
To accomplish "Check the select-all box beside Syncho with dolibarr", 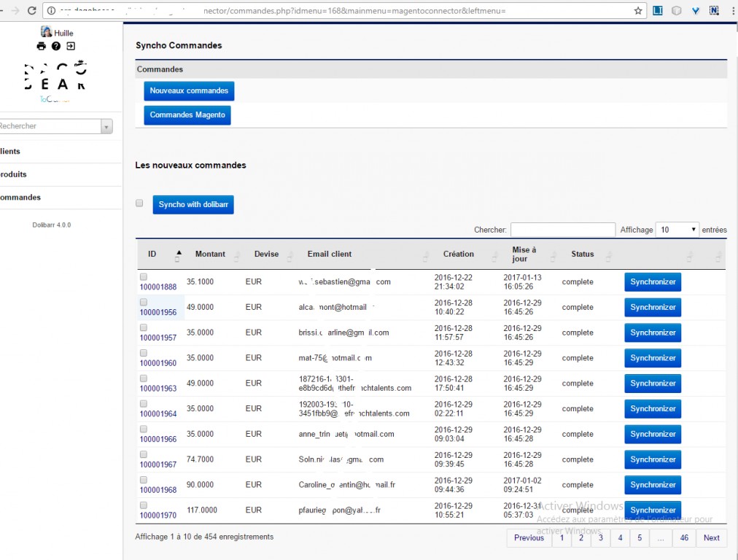I will pos(139,203).
